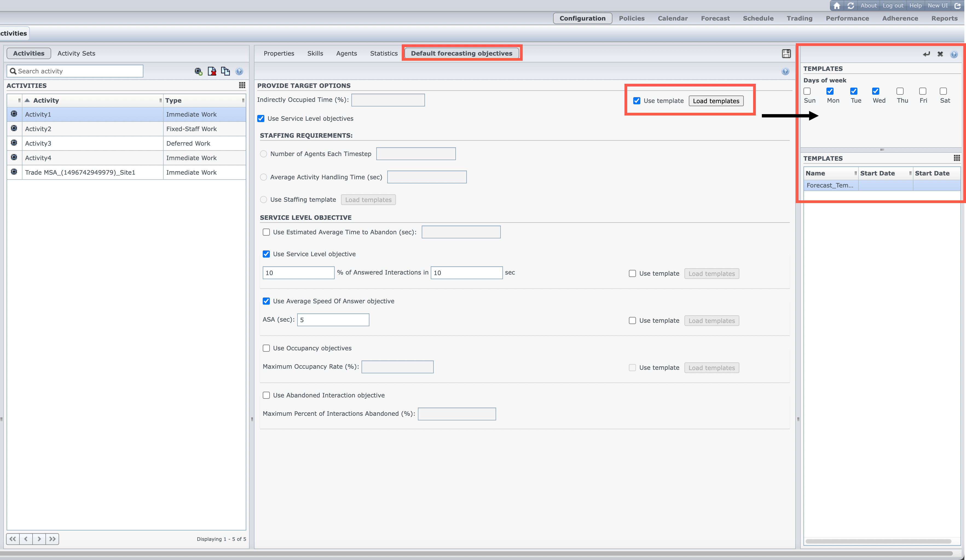Open the Forecast menu
The image size is (966, 560).
(x=715, y=18)
